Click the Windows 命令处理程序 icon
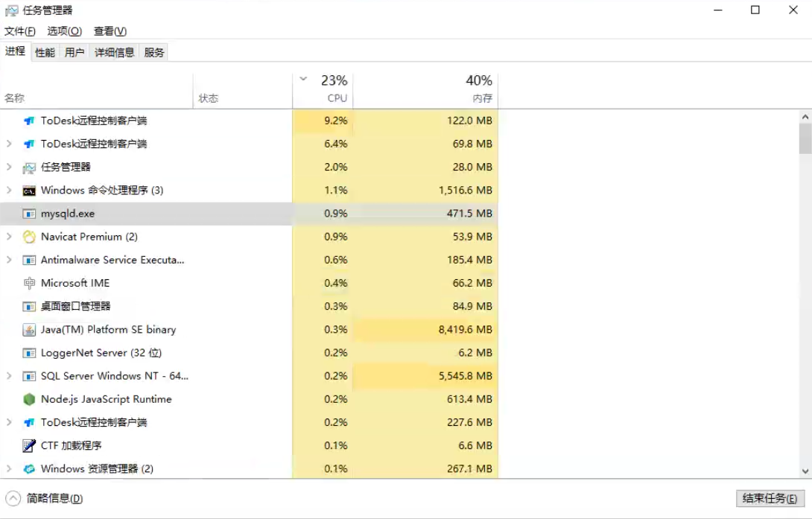812x519 pixels. point(30,191)
